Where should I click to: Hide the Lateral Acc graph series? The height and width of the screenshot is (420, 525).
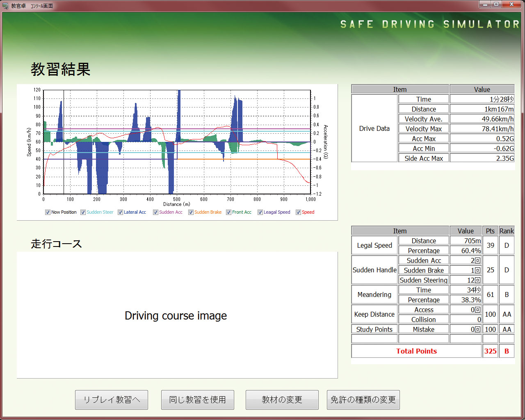point(120,212)
